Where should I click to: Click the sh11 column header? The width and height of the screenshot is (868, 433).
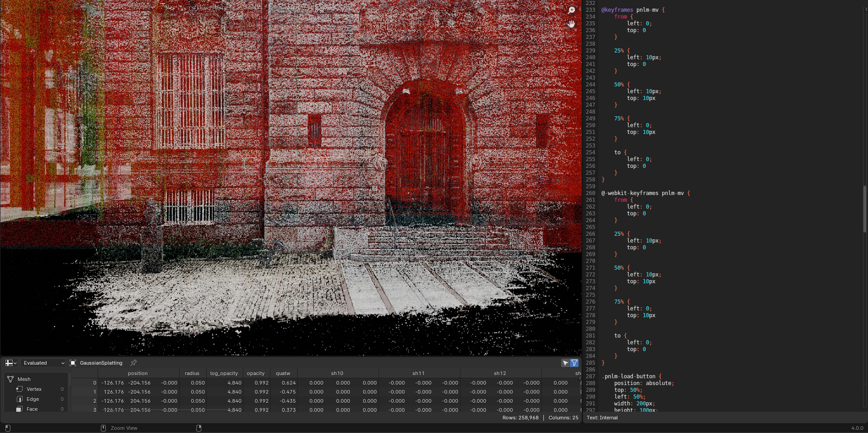pos(418,373)
